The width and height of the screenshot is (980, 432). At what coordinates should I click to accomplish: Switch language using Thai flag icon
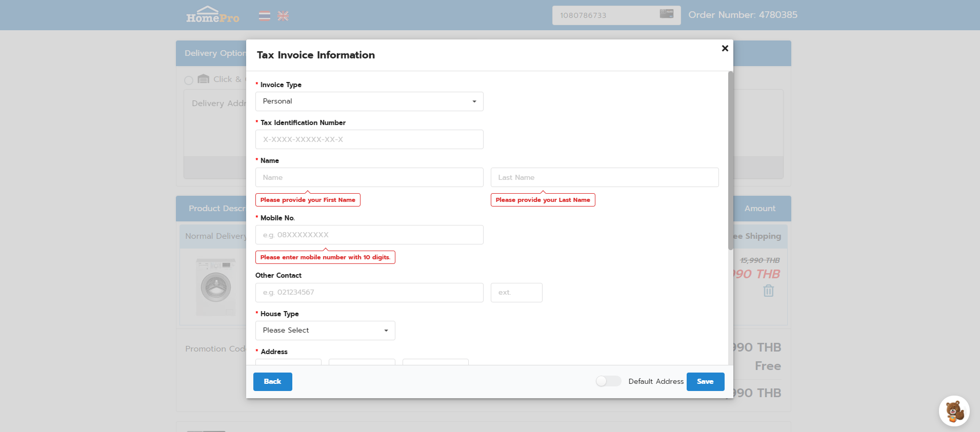click(265, 16)
